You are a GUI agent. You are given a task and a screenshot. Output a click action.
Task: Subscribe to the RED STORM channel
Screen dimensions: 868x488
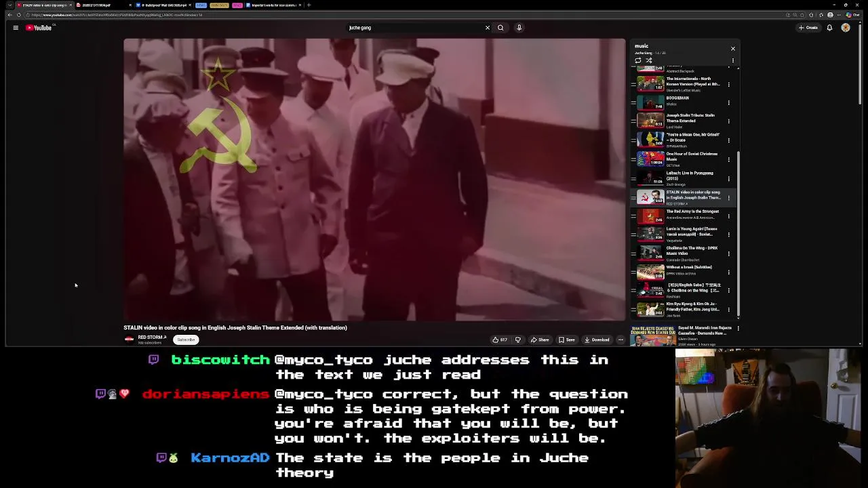[186, 340]
